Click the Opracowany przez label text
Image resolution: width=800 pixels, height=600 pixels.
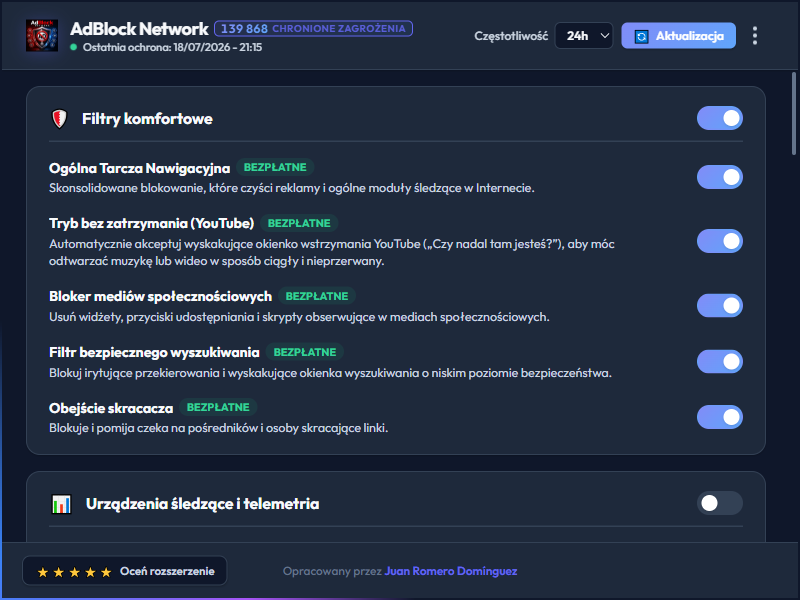pos(332,571)
